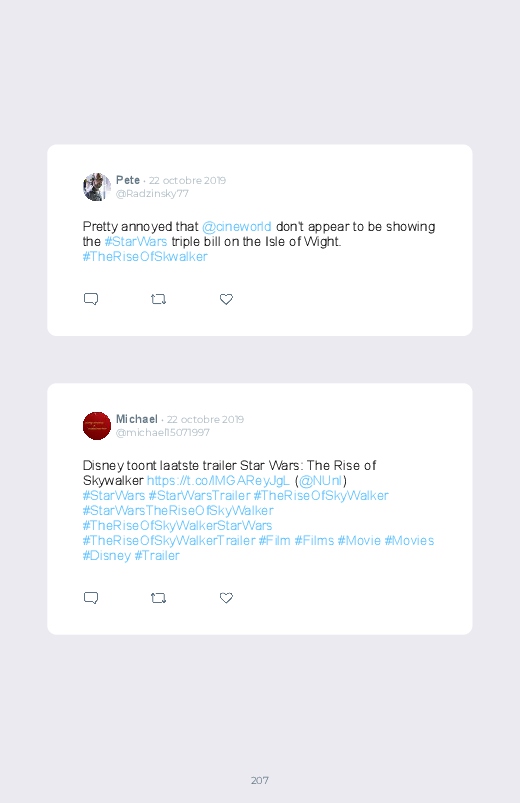Click the reply icon on Pete's tweet
This screenshot has width=520, height=803.
(x=91, y=299)
